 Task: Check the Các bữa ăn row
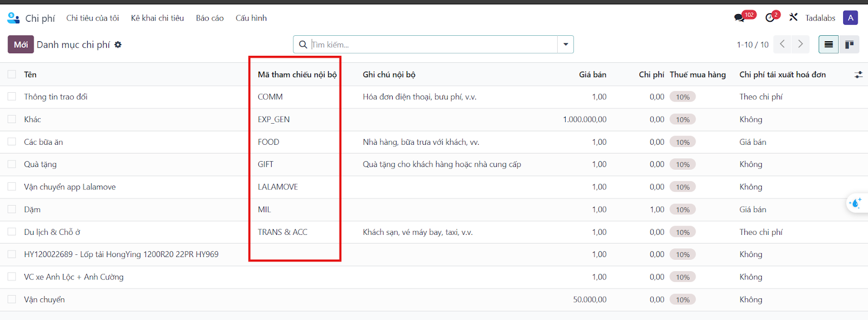tap(11, 142)
